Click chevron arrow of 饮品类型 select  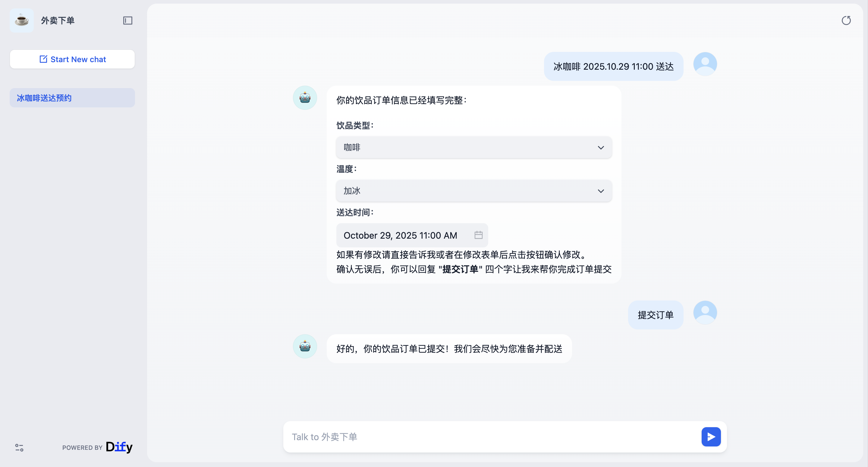[601, 148]
